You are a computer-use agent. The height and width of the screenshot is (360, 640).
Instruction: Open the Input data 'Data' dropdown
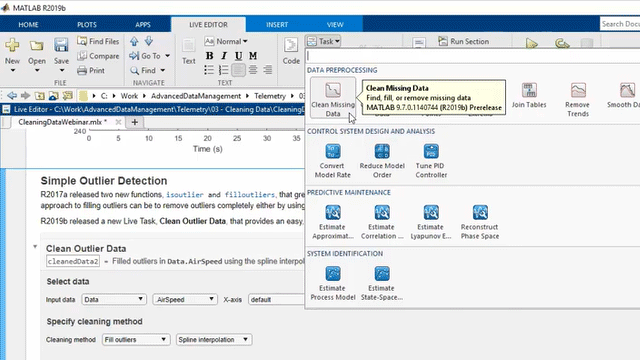[114, 299]
